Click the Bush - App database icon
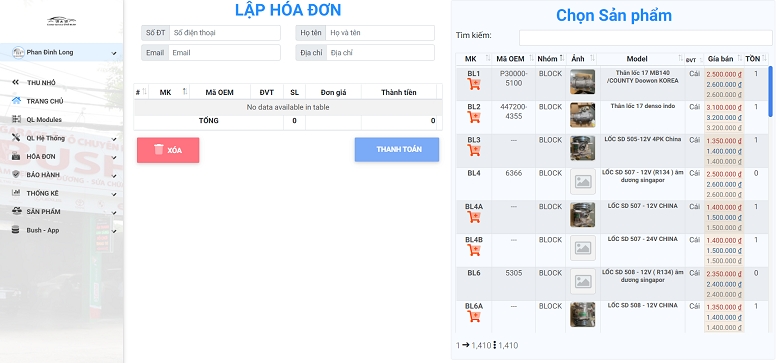This screenshot has width=780, height=363. 16,230
